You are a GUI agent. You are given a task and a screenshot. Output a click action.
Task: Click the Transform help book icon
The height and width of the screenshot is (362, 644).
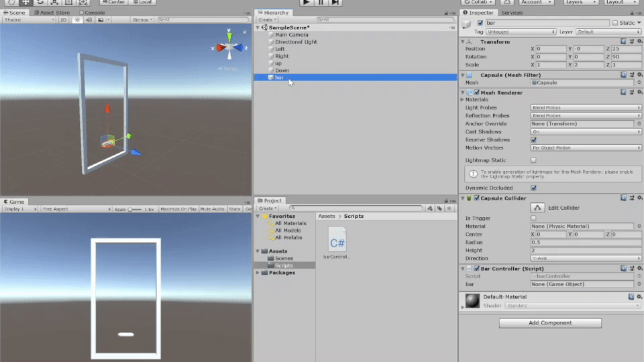(x=623, y=42)
